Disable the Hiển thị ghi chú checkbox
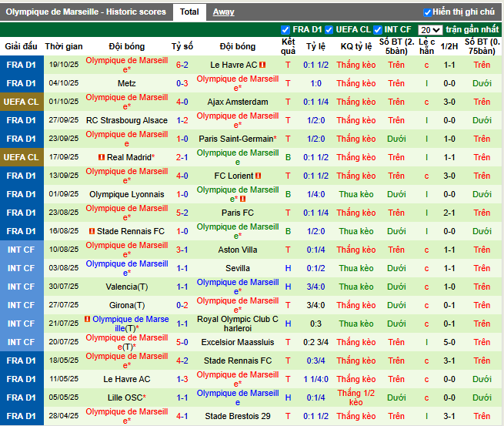 coord(428,12)
